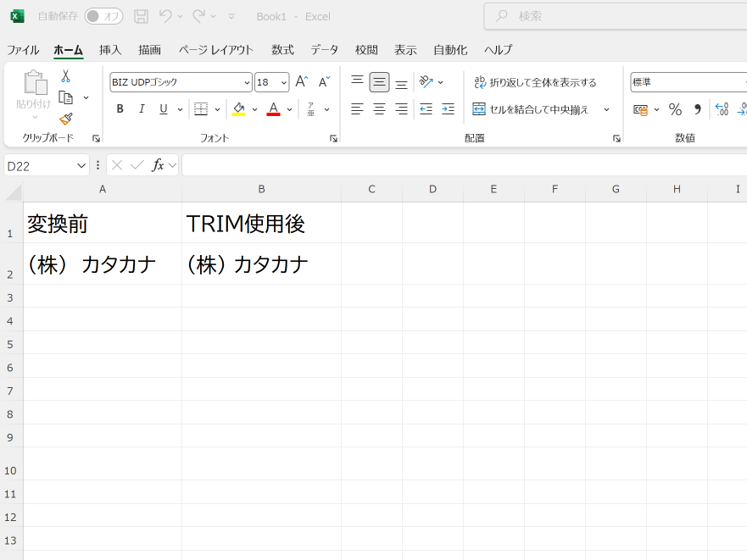Image resolution: width=747 pixels, height=560 pixels.
Task: Click the Align Left icon
Action: [x=357, y=109]
